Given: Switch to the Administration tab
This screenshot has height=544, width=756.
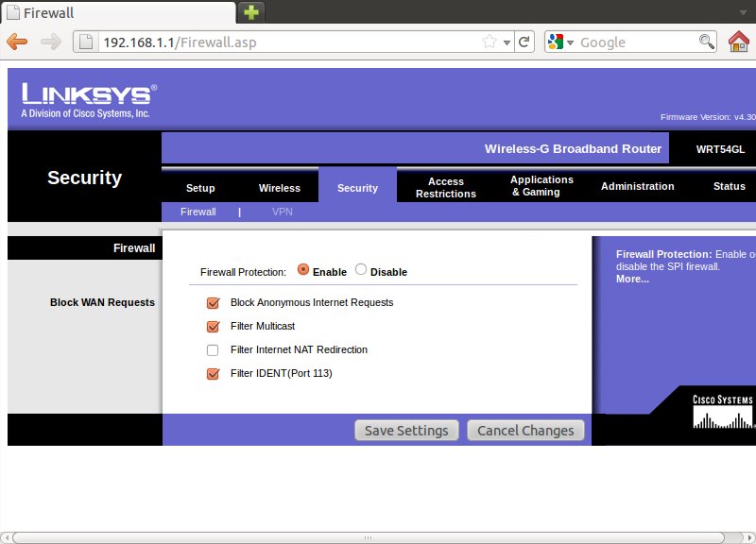Looking at the screenshot, I should (637, 186).
